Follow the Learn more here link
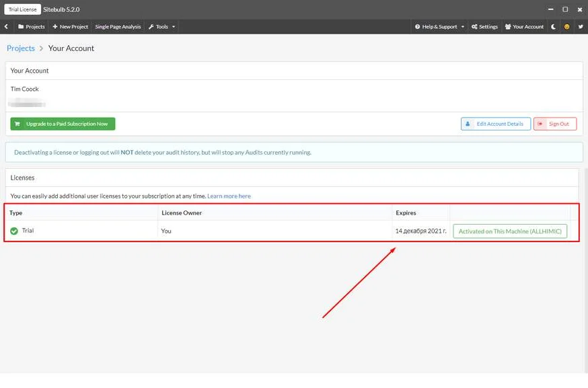This screenshot has height=388, width=588. point(229,196)
